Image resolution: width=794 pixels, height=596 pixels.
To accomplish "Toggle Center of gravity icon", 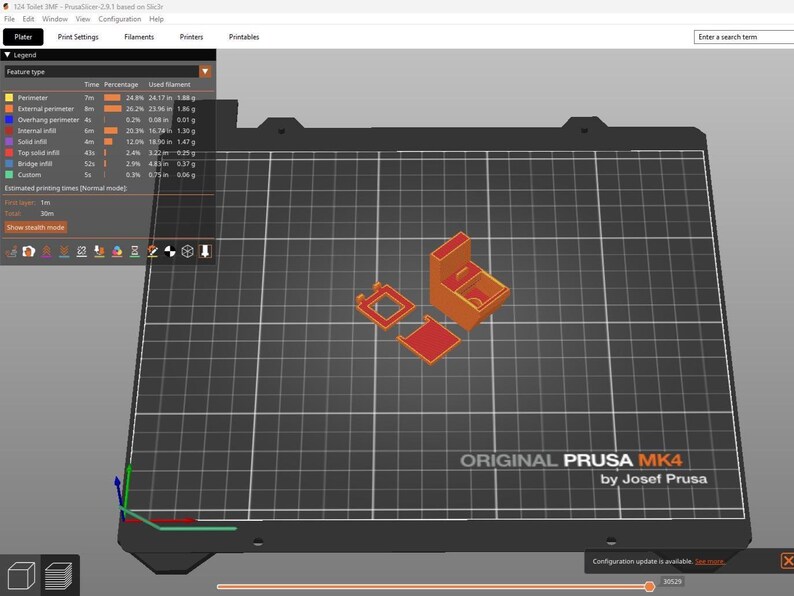I will [x=170, y=251].
